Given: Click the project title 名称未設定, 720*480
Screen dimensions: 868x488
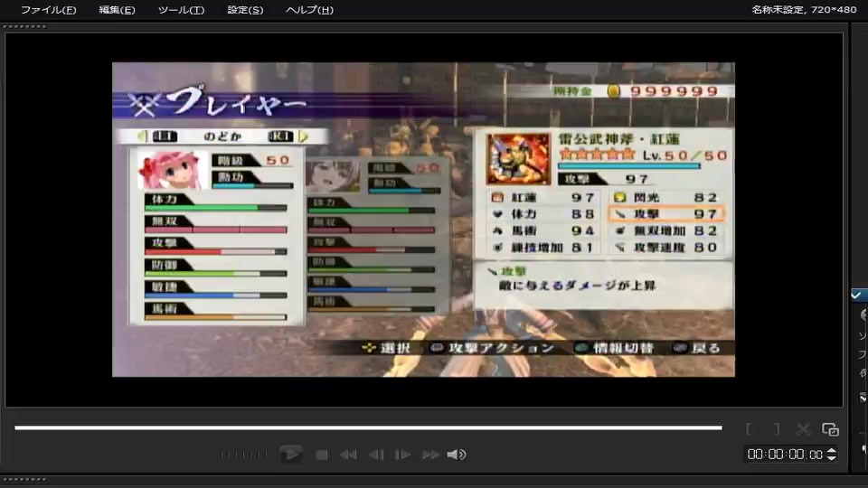Looking at the screenshot, I should click(804, 10).
